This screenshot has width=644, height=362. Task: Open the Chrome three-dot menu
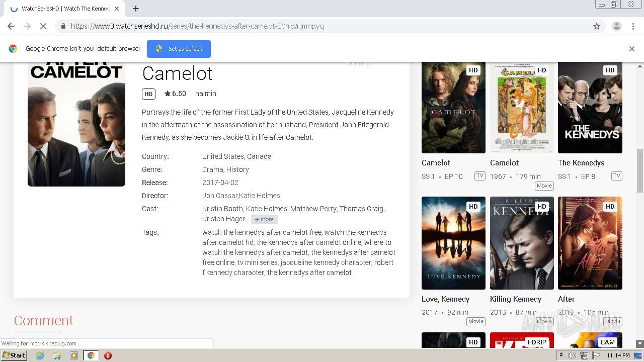pyautogui.click(x=633, y=26)
